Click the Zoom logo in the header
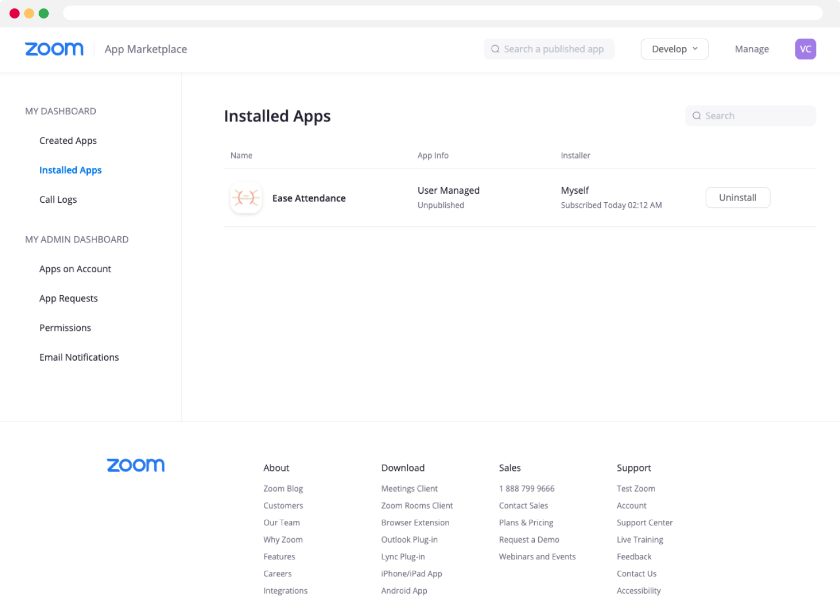The height and width of the screenshot is (616, 840). click(x=54, y=49)
